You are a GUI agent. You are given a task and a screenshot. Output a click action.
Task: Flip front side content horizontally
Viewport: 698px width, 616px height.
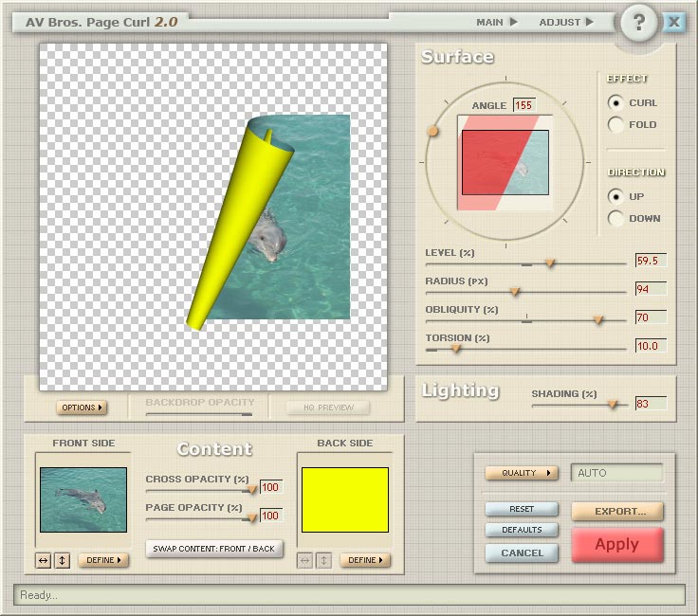coord(44,560)
